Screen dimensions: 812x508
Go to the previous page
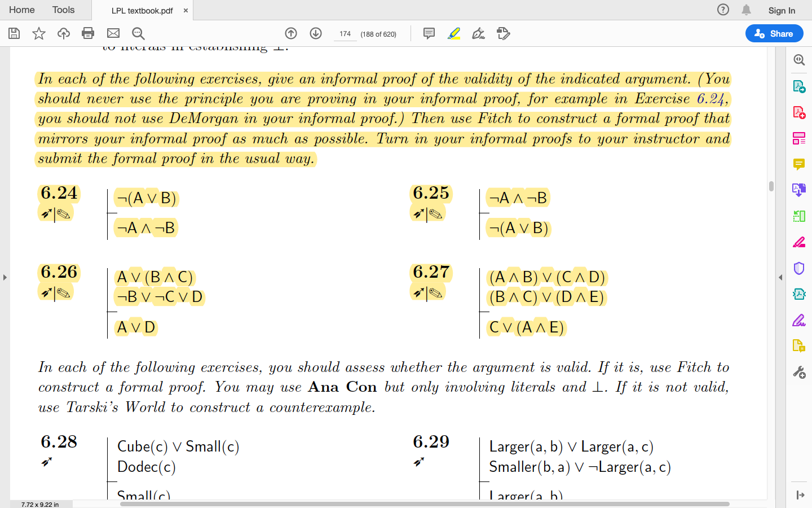click(291, 33)
